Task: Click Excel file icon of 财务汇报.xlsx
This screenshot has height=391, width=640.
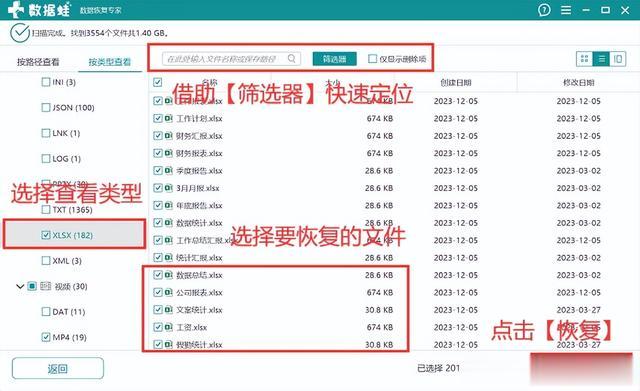Action: [168, 136]
